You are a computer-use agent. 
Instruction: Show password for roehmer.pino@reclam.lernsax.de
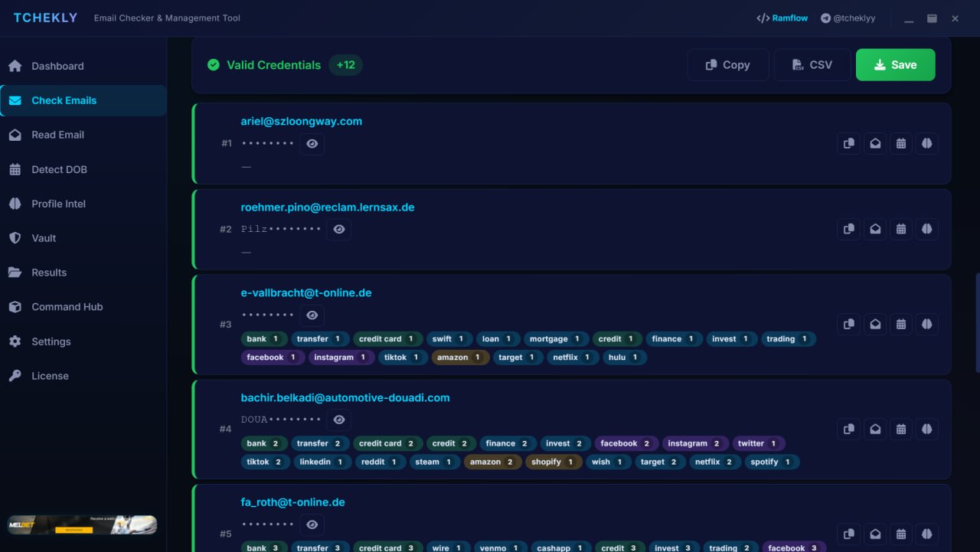coord(339,229)
